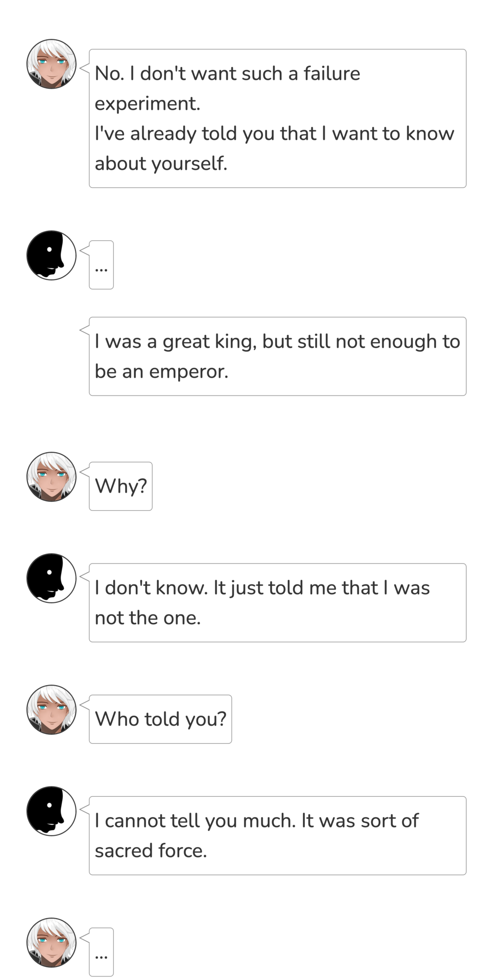This screenshot has width=480, height=980.
Task: Click the text "not the one." in the bubble
Action: click(148, 618)
